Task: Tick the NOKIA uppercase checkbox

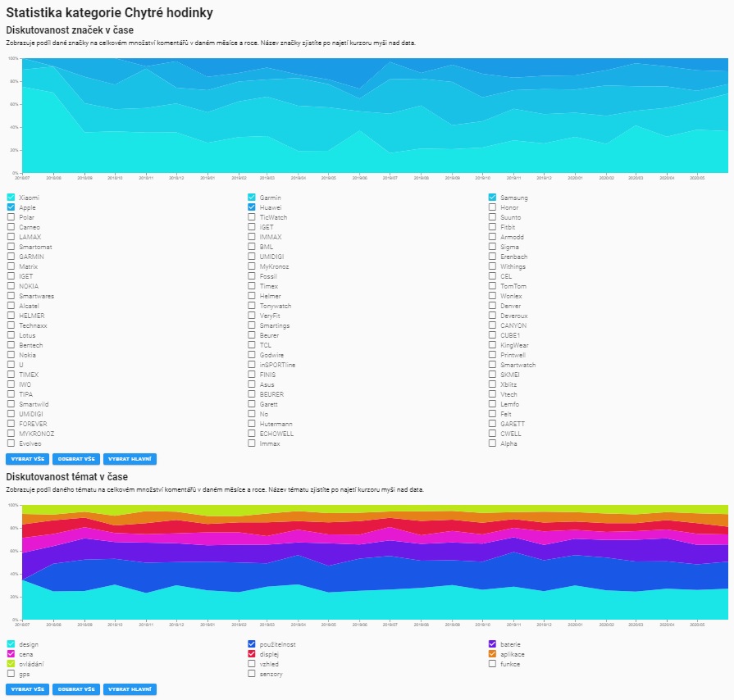Action: (11, 286)
